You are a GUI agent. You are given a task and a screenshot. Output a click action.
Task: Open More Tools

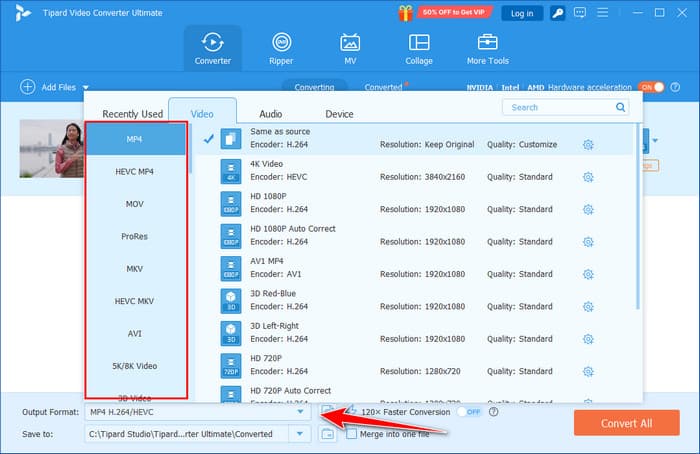(488, 48)
